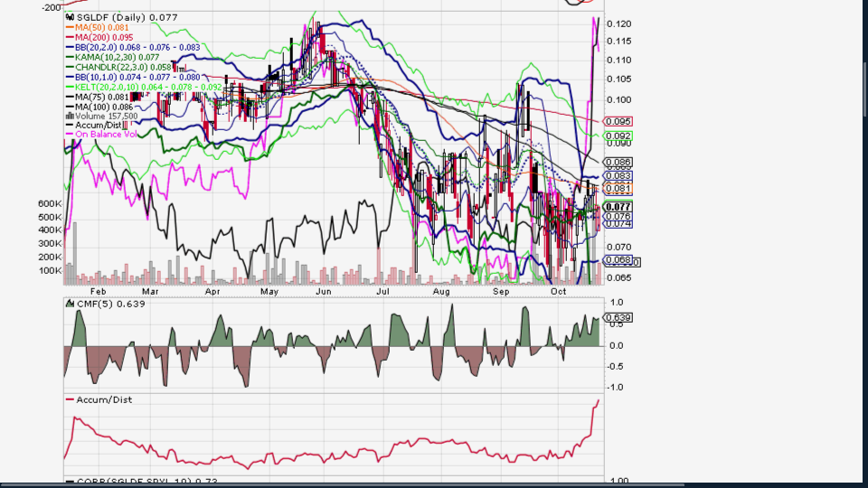
Task: Click the 600K volume axis label
Action: click(x=50, y=204)
